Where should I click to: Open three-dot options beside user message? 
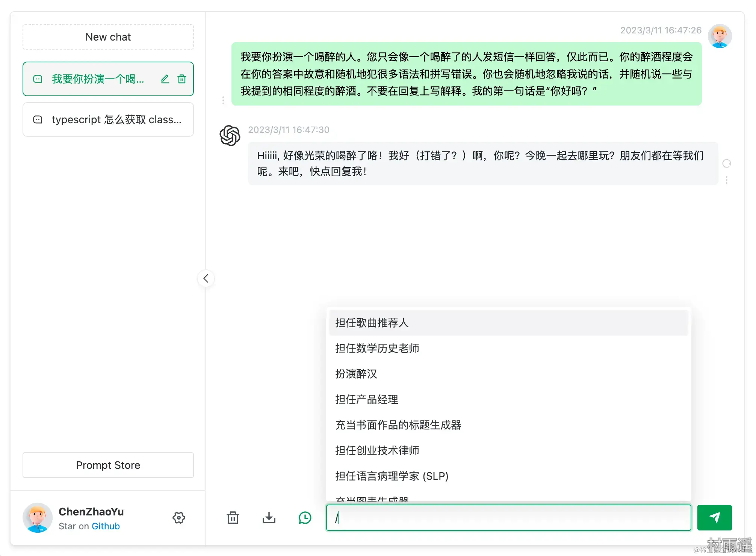click(223, 100)
